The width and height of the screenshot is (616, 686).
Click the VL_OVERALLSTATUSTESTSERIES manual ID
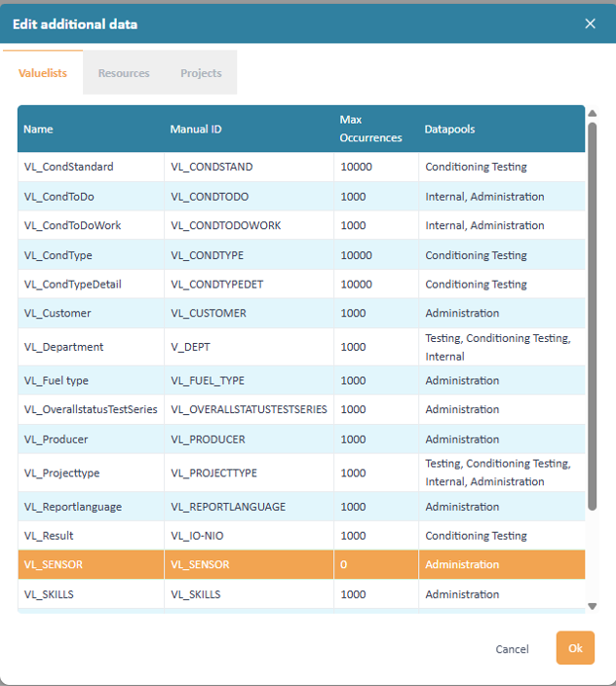point(249,409)
